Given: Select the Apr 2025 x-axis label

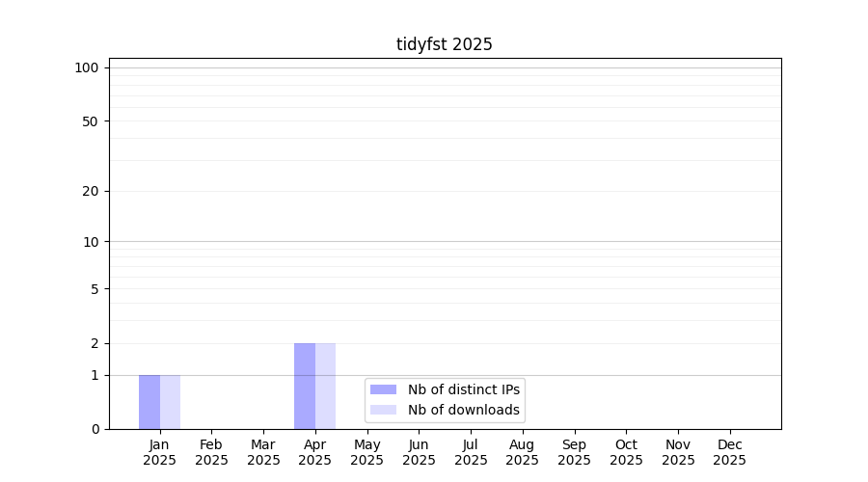Looking at the screenshot, I should click(315, 452).
